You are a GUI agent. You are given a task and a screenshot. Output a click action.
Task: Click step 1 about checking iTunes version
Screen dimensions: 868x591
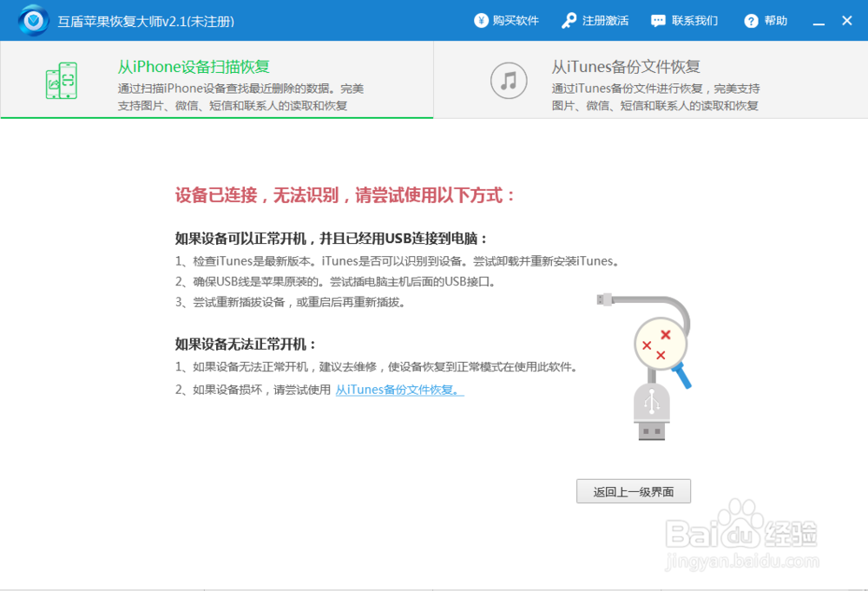click(x=397, y=261)
